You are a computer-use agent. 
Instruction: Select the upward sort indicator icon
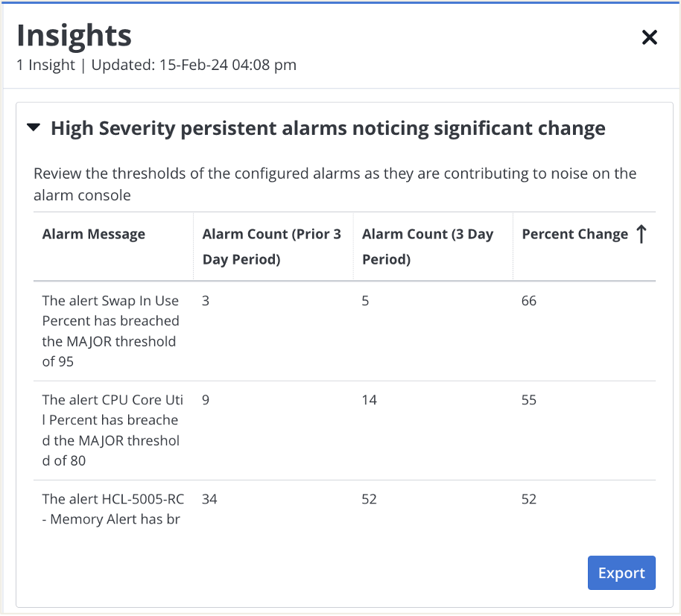[641, 234]
